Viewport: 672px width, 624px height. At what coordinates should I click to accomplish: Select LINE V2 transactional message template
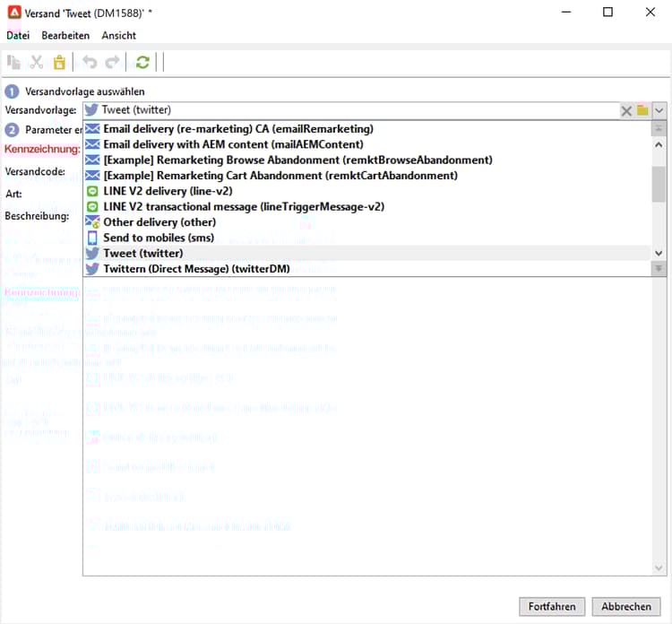[x=366, y=207]
